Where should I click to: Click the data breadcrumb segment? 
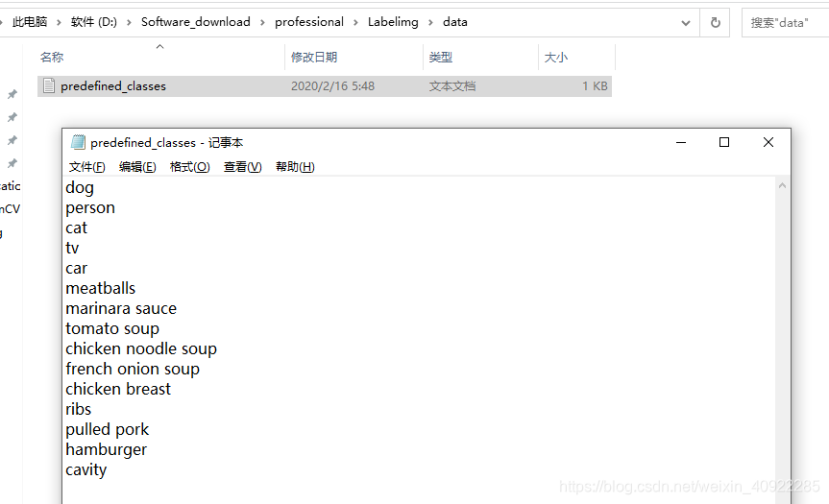pyautogui.click(x=455, y=22)
